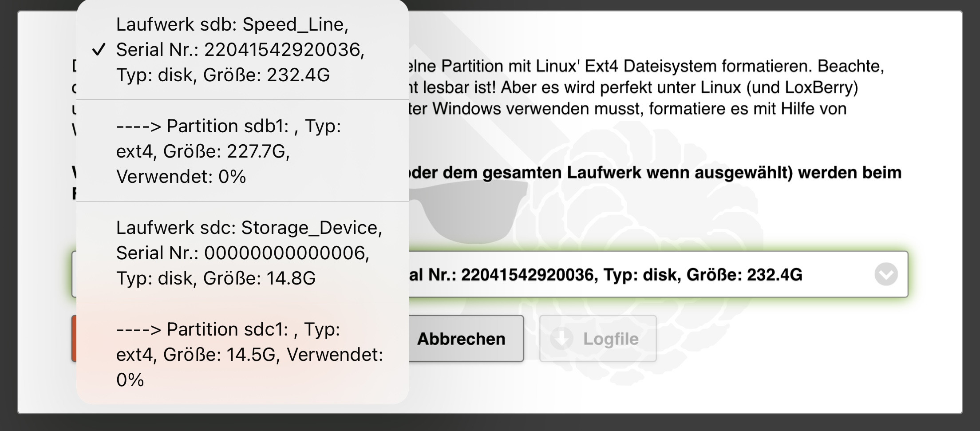Click the download arrow icon on Logfile
Viewport: 980px width, 431px height.
(561, 339)
